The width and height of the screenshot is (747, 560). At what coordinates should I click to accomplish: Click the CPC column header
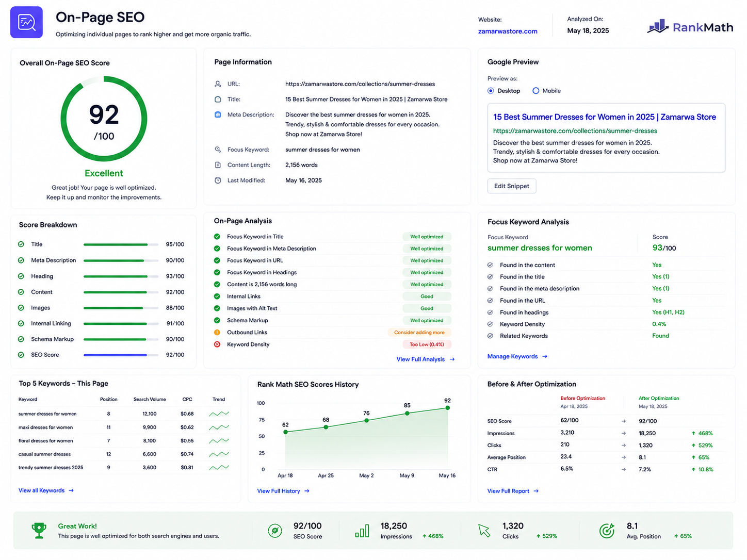[x=187, y=400]
